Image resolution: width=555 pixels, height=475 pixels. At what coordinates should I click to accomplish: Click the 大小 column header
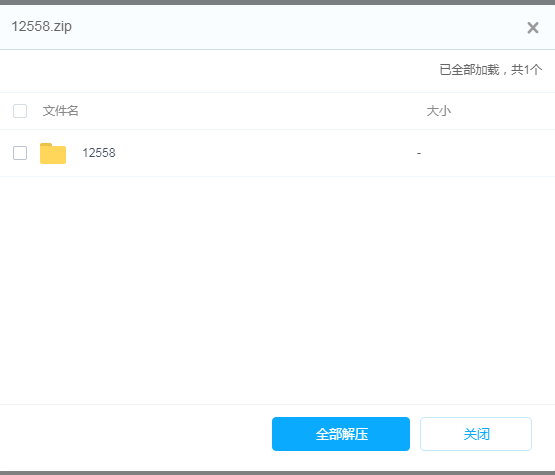tap(439, 111)
